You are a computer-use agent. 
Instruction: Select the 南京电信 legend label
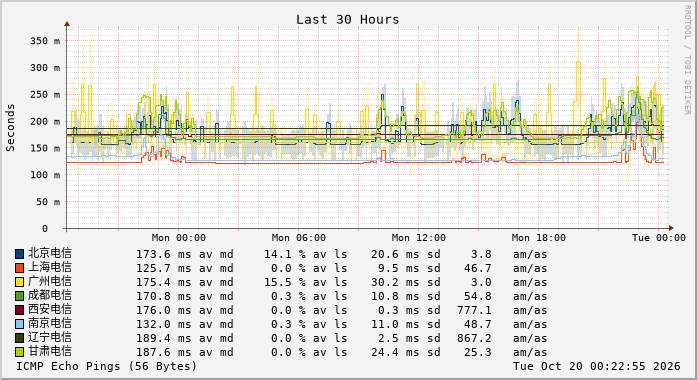(x=50, y=323)
